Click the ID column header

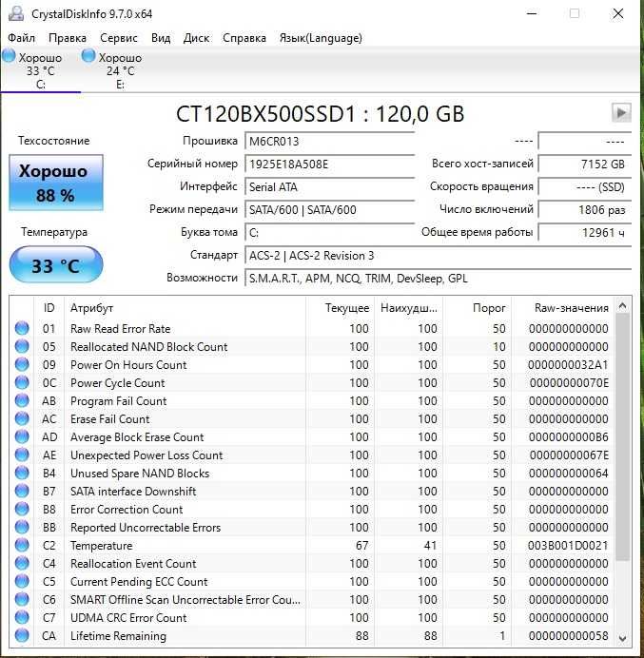click(49, 308)
